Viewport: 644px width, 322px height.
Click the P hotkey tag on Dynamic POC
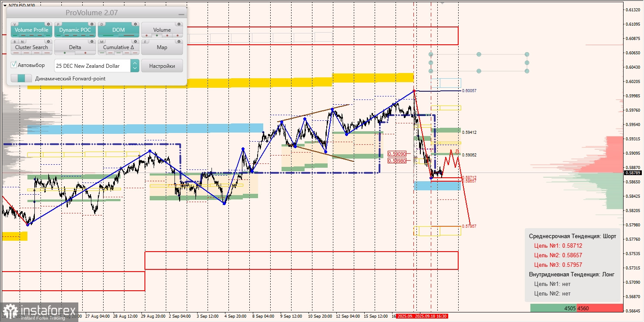pyautogui.click(x=58, y=24)
